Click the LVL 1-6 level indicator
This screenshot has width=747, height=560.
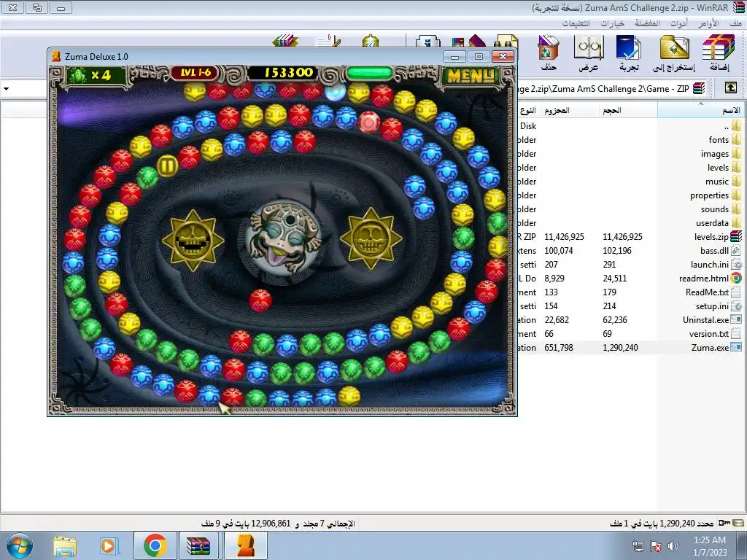tap(196, 73)
